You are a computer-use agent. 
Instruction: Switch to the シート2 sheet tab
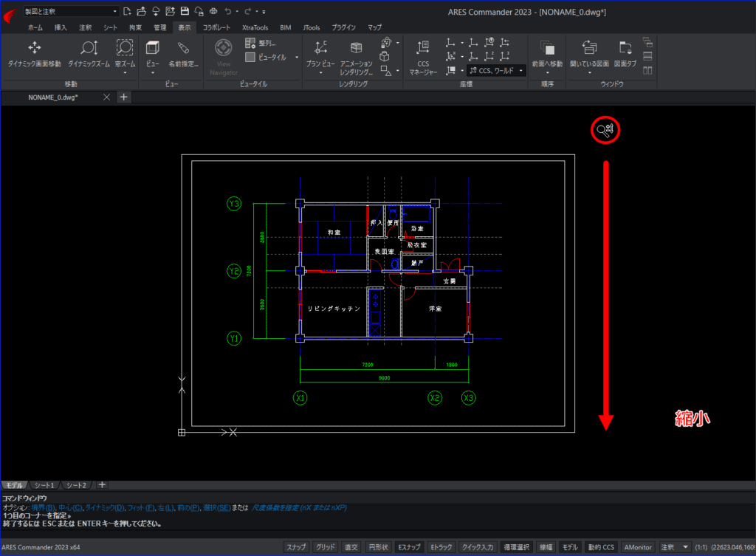76,485
